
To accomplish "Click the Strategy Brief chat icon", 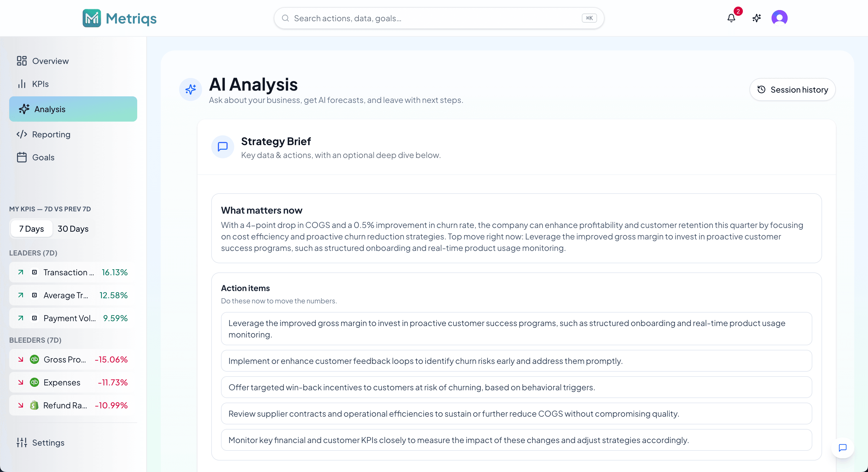I will tap(223, 147).
